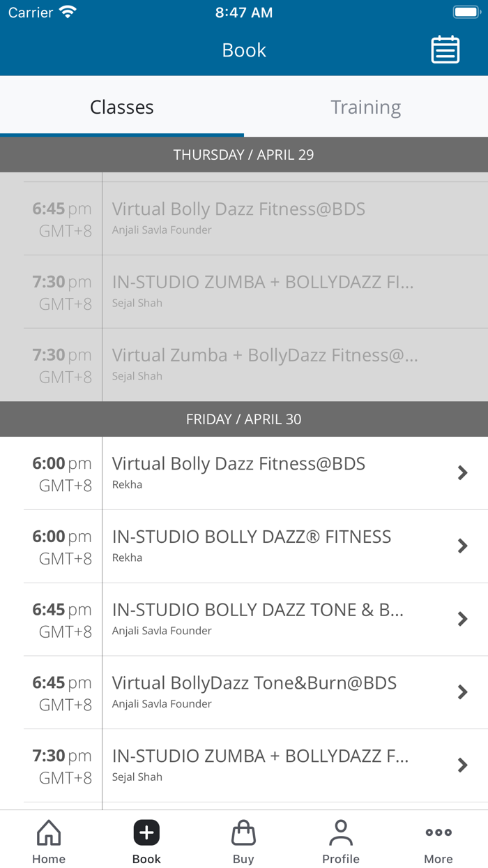Viewport: 488px width, 868px height.
Task: Select instructor name Anjali Savla Founder
Action: click(x=162, y=630)
